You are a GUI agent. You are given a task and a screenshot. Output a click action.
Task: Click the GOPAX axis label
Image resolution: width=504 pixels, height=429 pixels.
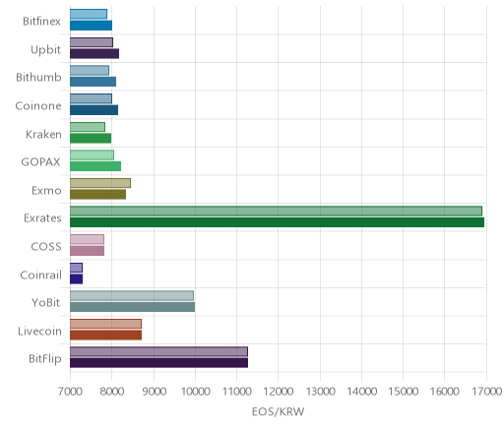tap(41, 162)
